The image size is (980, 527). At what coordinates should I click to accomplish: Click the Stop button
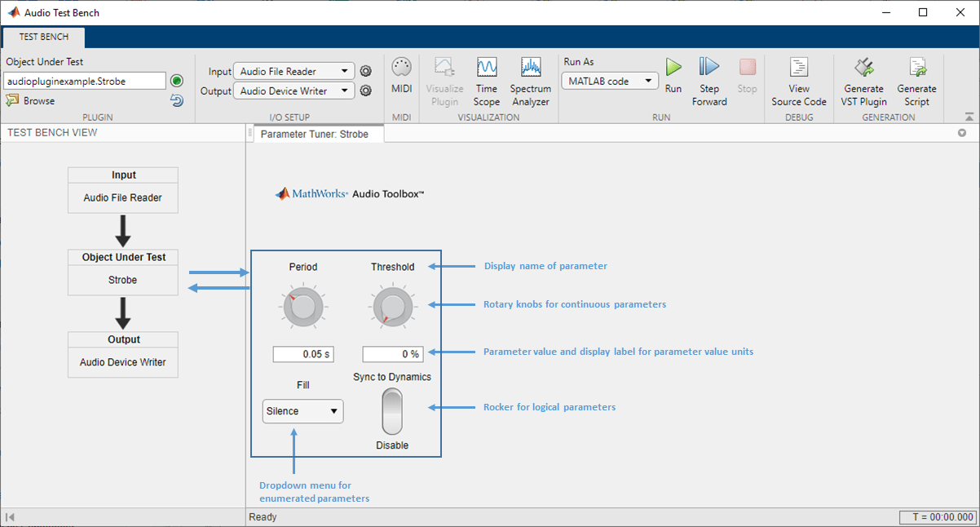click(x=747, y=76)
